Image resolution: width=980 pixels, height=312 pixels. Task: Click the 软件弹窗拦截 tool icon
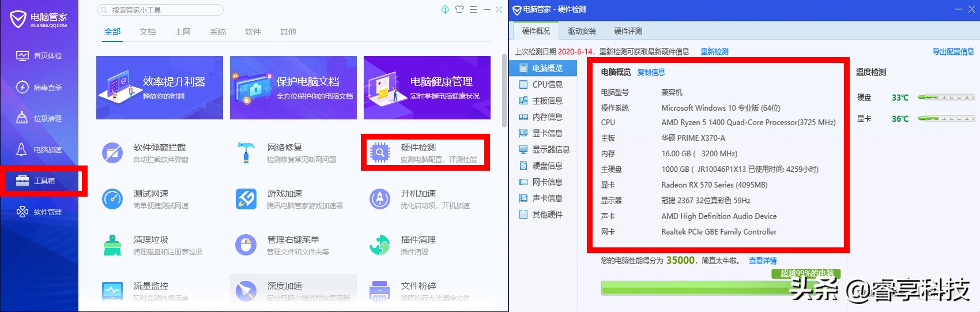click(112, 153)
